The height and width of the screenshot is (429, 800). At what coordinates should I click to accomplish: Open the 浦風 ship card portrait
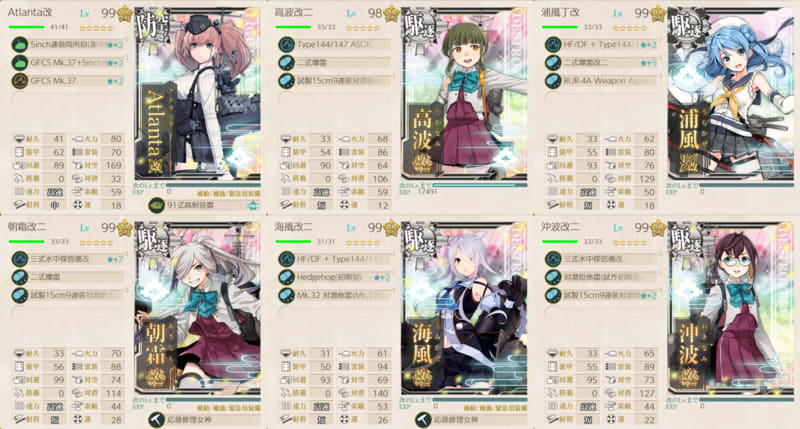[x=731, y=94]
